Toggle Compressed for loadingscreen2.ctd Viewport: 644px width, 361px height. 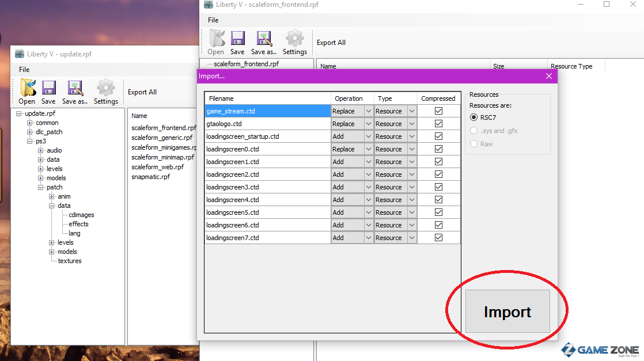point(438,174)
